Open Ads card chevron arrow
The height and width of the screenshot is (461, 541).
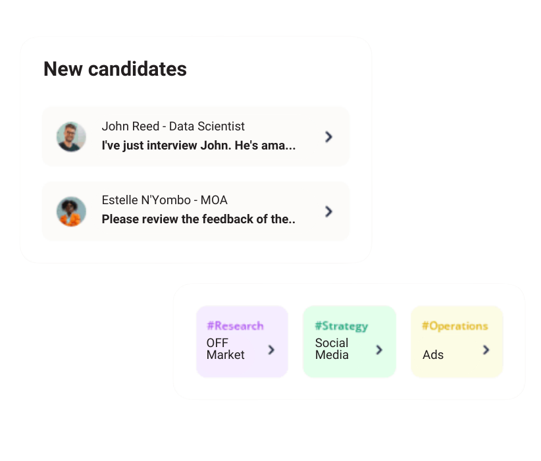pyautogui.click(x=486, y=350)
